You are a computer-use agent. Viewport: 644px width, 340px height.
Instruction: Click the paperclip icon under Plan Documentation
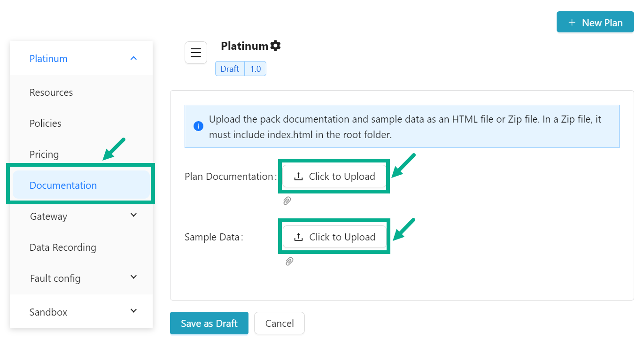click(287, 201)
